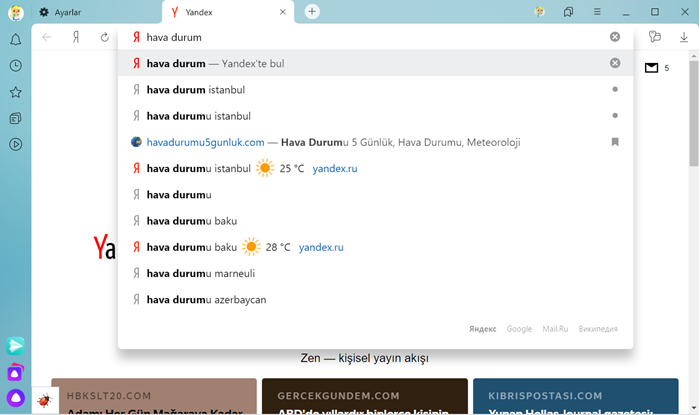Screen dimensions: 700x415
Task: Open the browser main menu hamburger
Action: (597, 12)
